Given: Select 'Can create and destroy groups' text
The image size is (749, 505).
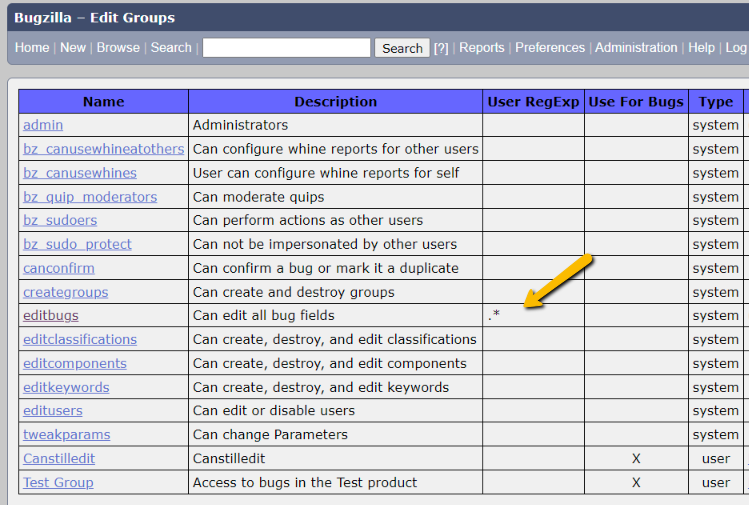Looking at the screenshot, I should point(294,292).
